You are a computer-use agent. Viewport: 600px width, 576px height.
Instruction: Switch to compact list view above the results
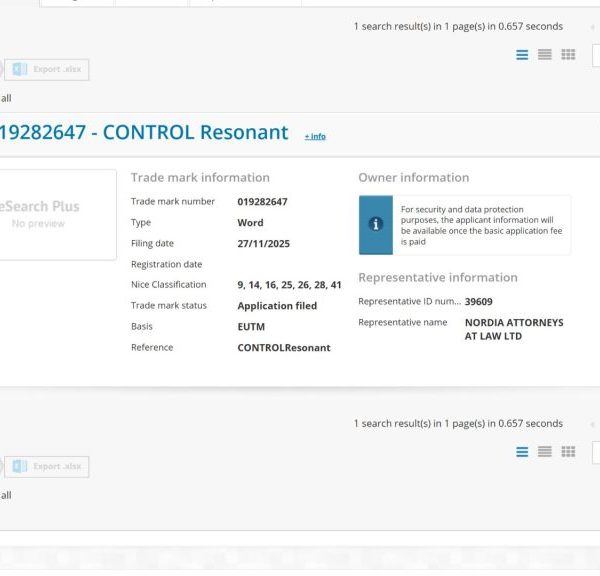pyautogui.click(x=545, y=55)
